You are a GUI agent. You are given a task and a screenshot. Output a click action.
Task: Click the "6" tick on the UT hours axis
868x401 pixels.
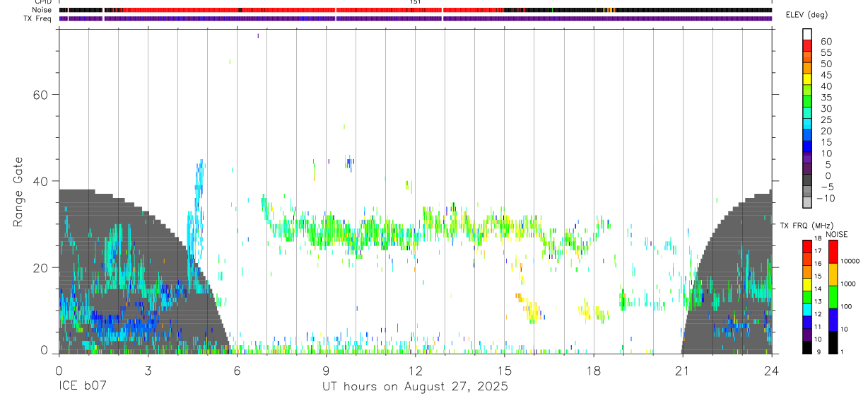237,370
